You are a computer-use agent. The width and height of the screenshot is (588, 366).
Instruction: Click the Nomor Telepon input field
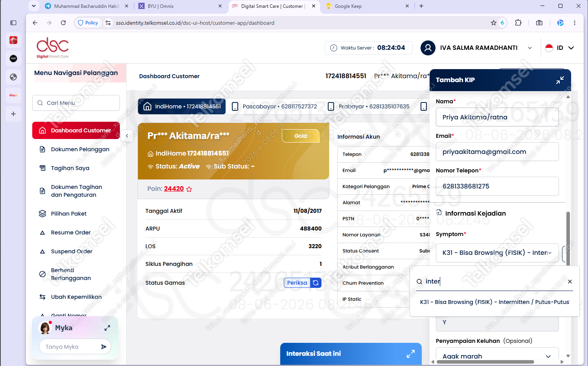[497, 186]
